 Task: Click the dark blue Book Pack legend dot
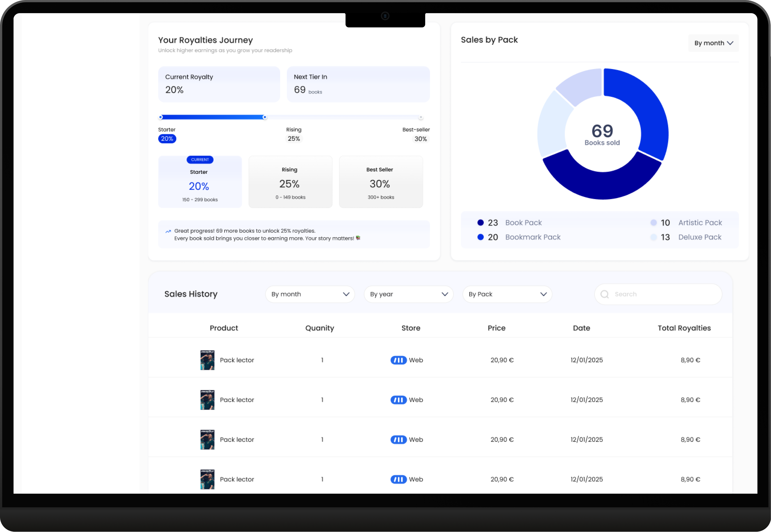click(480, 223)
